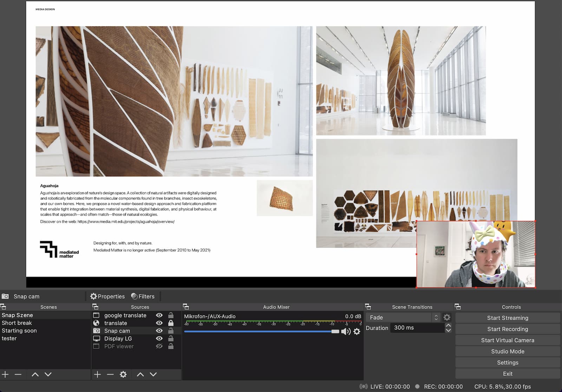Select the tester scene
The height and width of the screenshot is (392, 562).
[x=45, y=338]
